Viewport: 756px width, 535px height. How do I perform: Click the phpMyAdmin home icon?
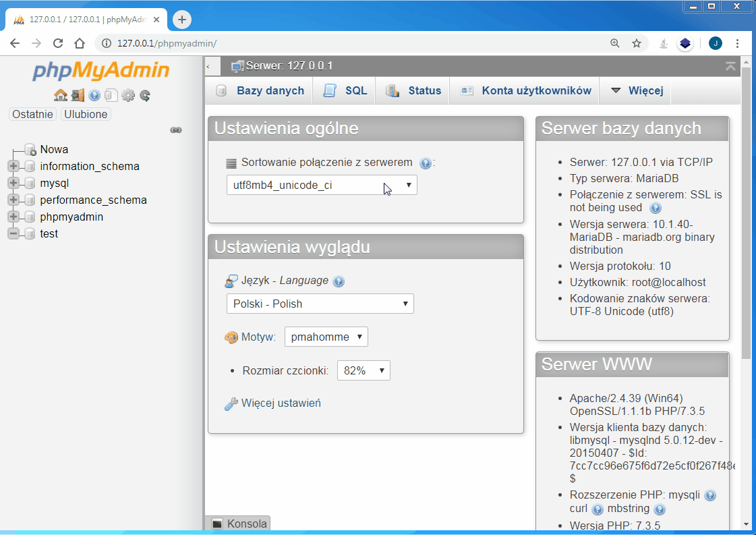pos(60,95)
